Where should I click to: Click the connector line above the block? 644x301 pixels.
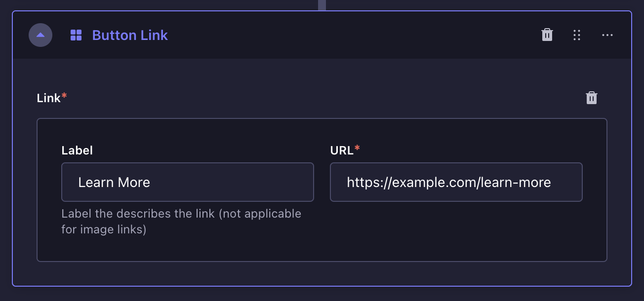(x=322, y=5)
